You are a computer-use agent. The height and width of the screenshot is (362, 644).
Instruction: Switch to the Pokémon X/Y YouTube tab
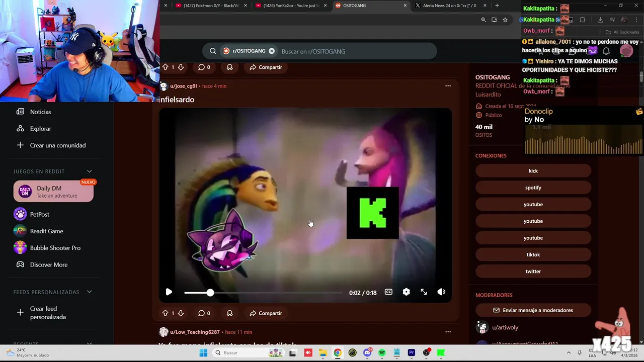(211, 6)
